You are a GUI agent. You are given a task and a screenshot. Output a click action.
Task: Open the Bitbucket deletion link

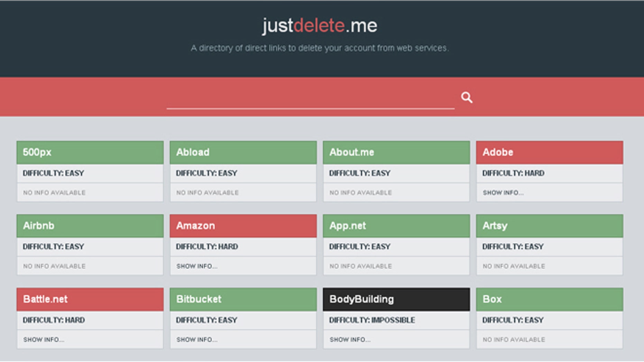243,299
